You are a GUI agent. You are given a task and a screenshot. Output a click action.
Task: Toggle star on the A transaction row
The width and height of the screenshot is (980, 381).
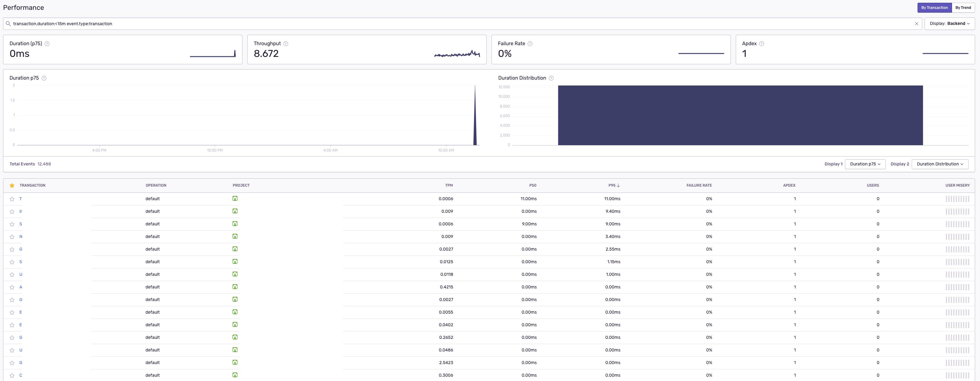pyautogui.click(x=12, y=287)
